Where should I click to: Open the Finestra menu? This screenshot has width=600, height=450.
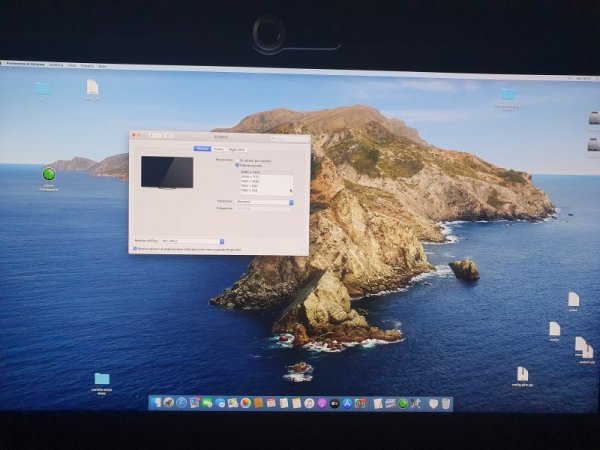[x=87, y=65]
